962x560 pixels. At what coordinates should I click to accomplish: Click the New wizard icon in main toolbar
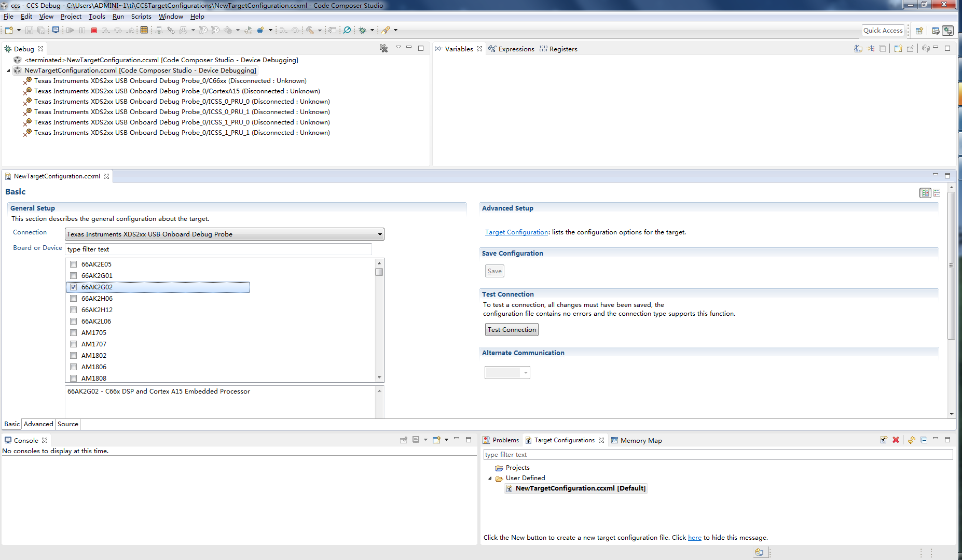(x=9, y=31)
